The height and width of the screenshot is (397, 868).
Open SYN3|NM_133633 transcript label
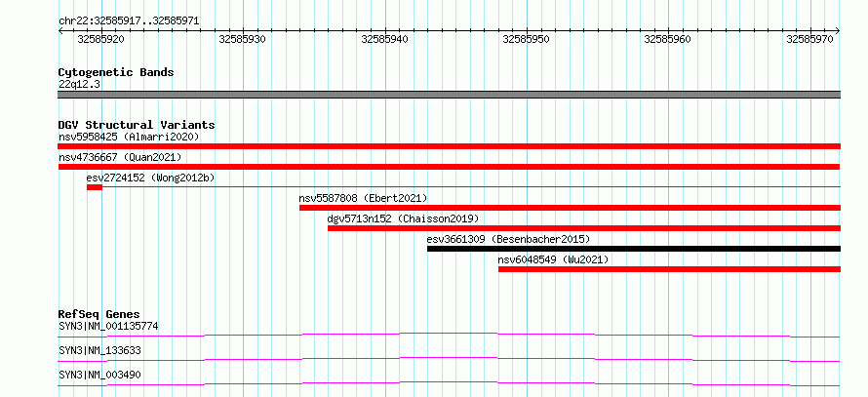99,350
